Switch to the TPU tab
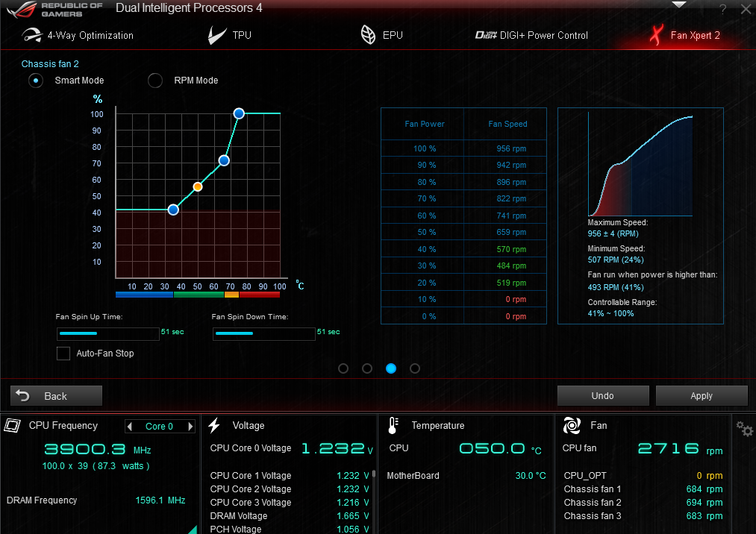Screen dimensions: 756x534 [x=230, y=35]
